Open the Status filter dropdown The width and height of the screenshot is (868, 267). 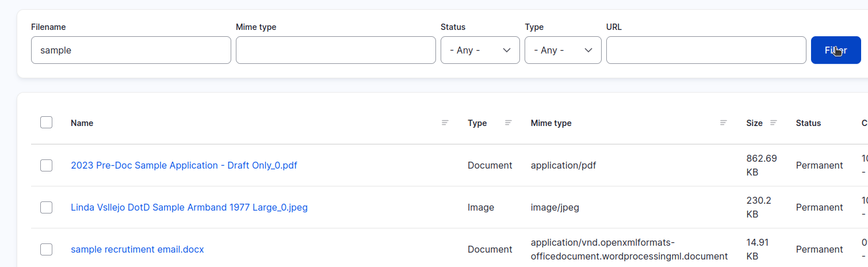[x=480, y=50]
